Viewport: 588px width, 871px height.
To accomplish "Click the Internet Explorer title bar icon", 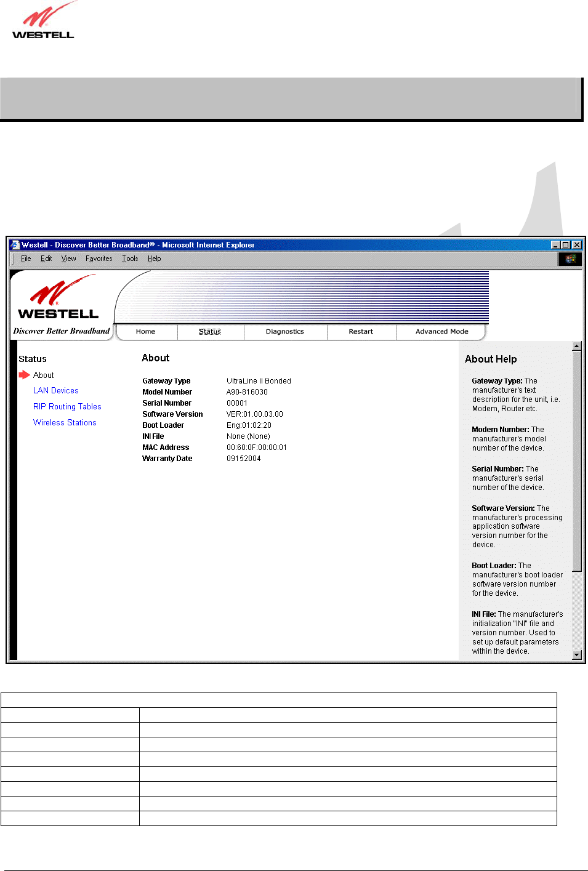I will [15, 245].
